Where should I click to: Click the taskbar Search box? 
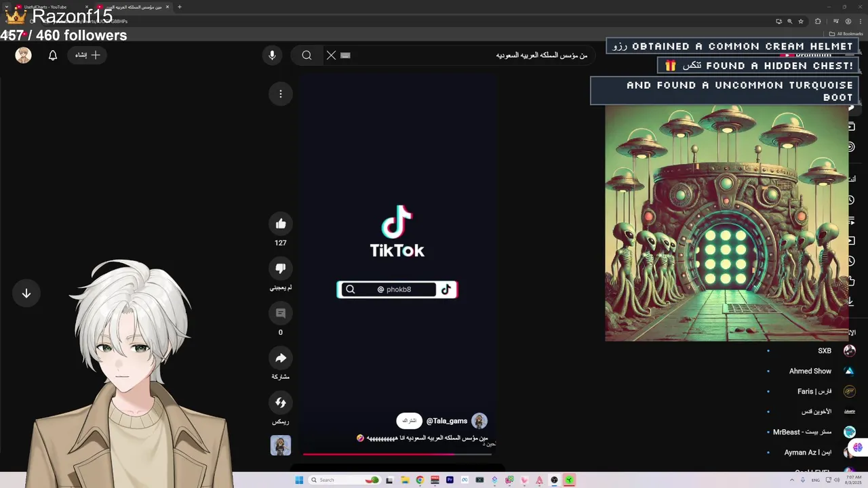[x=344, y=480]
